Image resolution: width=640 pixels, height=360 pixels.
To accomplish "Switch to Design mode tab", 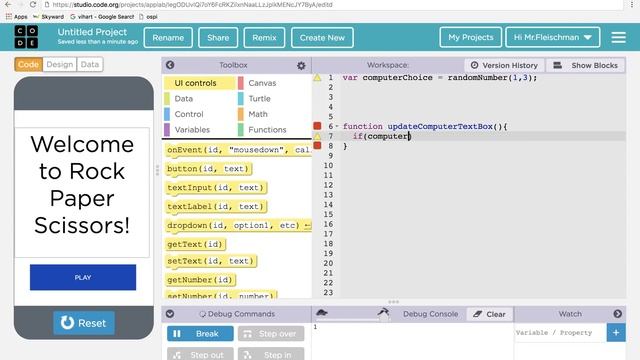I will (x=60, y=64).
